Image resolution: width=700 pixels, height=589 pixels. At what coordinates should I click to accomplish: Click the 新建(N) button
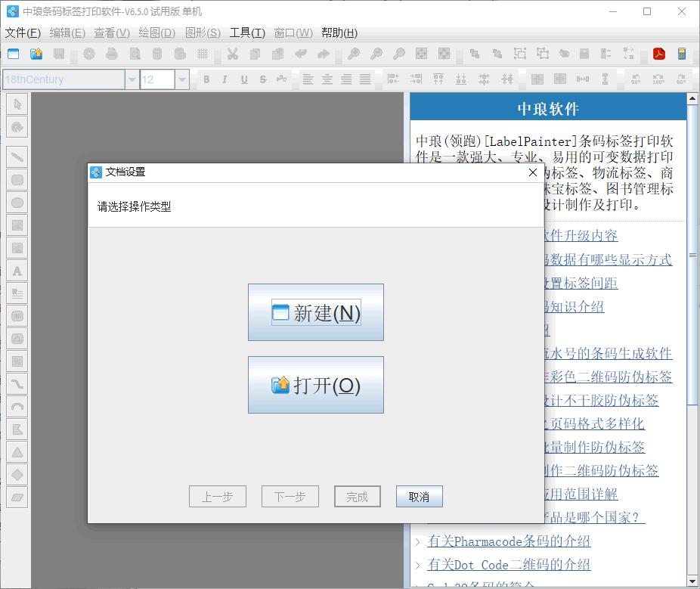(x=316, y=312)
